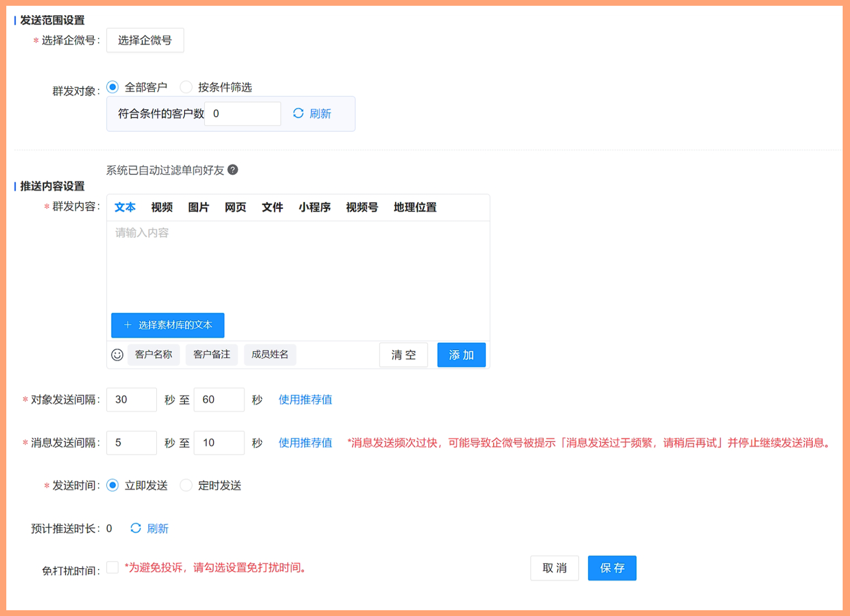This screenshot has width=850, height=616.
Task: Use recommended value for 消息发送间隔
Action: coord(305,443)
